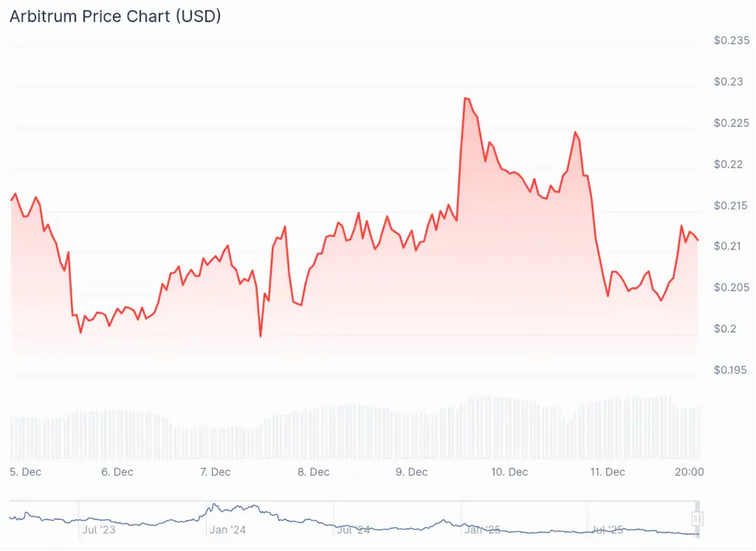Viewport: 756px width, 551px height.
Task: Click the 10. Dec date axis label
Action: [509, 472]
